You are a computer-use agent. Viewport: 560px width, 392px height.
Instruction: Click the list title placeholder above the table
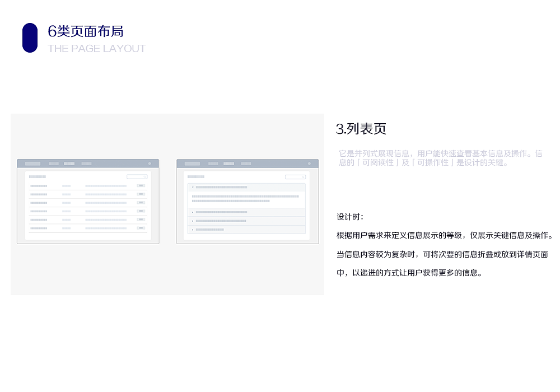click(x=38, y=176)
